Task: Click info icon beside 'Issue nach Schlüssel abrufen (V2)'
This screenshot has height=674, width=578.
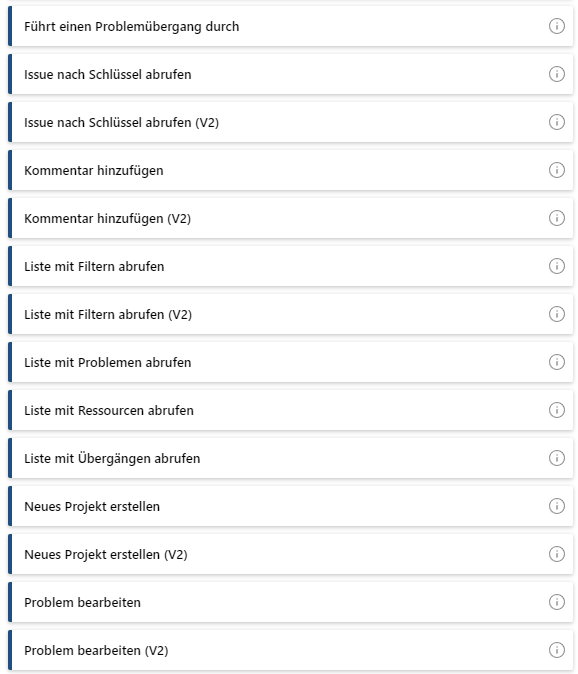Action: pos(557,122)
